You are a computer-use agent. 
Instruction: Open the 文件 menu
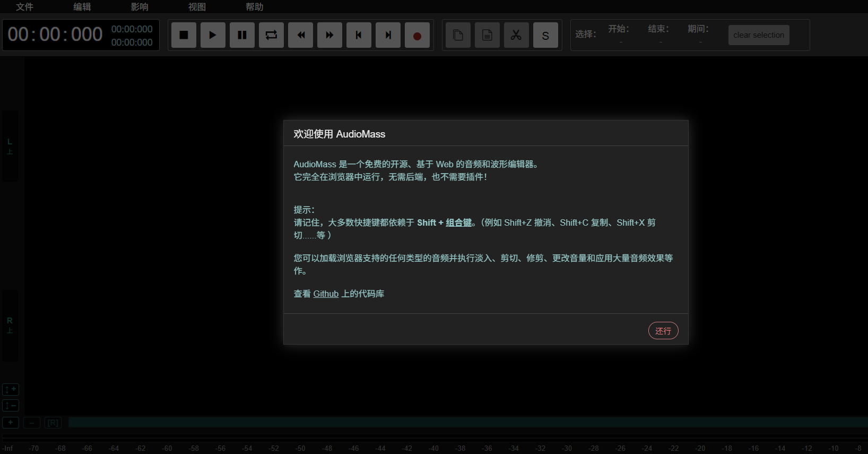click(x=24, y=7)
